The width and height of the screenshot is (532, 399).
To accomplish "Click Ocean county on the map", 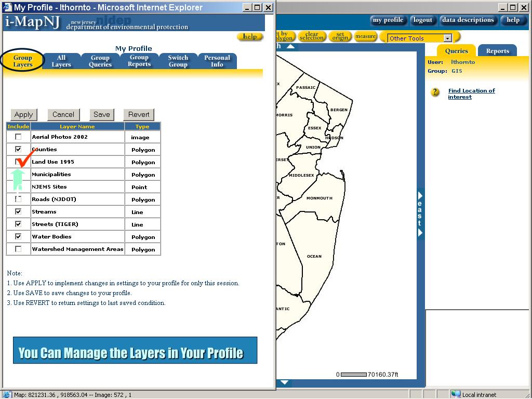I will pyautogui.click(x=314, y=256).
